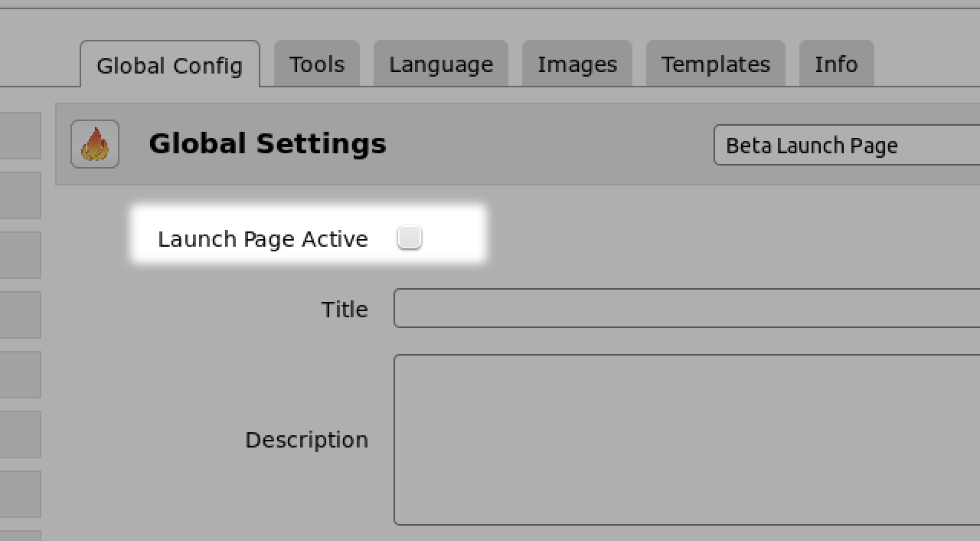980x541 pixels.
Task: Click sidebar box level with Launch Page Active
Action: [20, 254]
